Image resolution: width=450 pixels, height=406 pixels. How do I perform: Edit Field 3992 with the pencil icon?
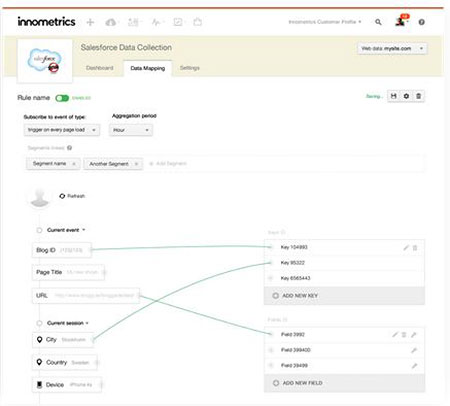click(395, 335)
